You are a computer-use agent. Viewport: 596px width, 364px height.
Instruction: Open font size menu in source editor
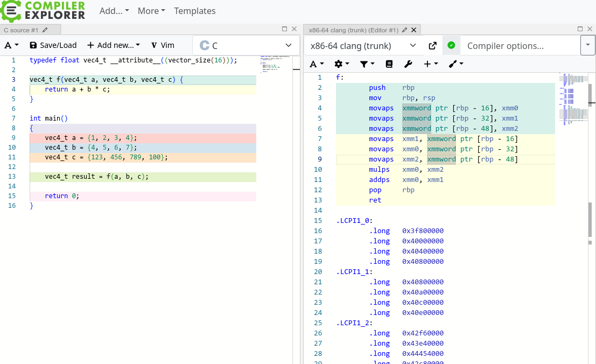click(x=12, y=45)
